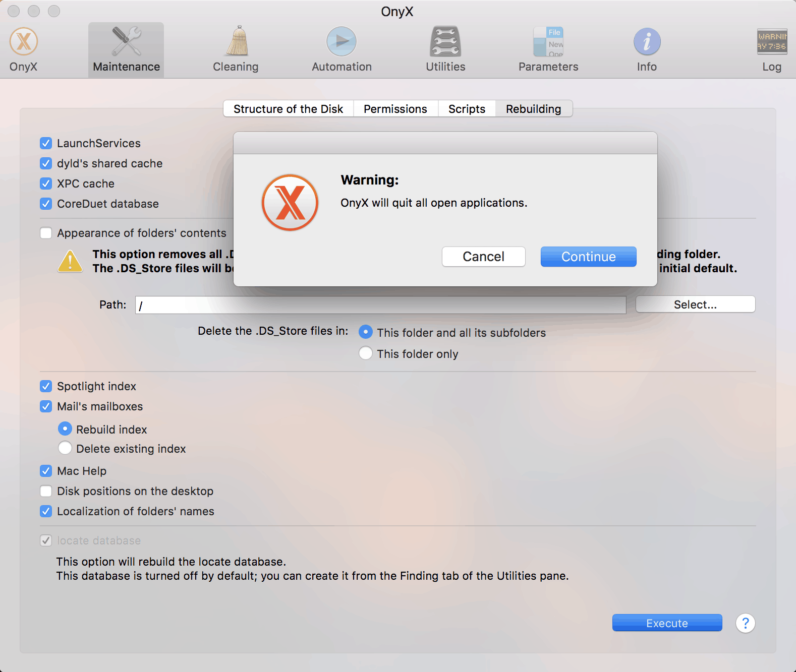Click "Delete the .DS_Store files in:" label
Image resolution: width=796 pixels, height=672 pixels.
[x=273, y=331]
